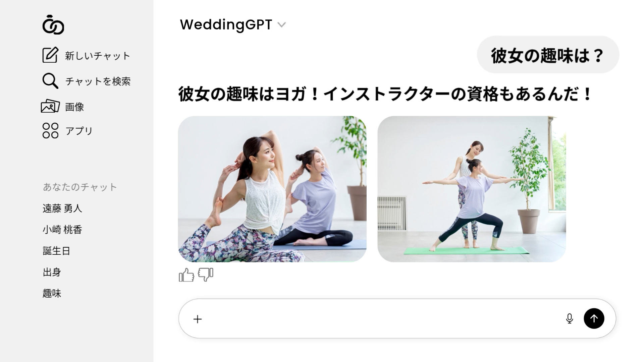
Task: Click the new chat pencil icon
Action: tap(50, 55)
